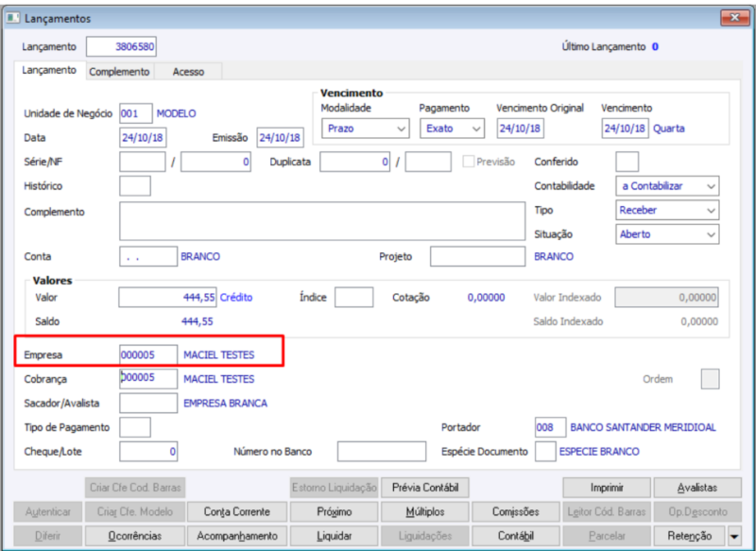The image size is (756, 551).
Task: Click the Projeto field
Action: click(478, 256)
